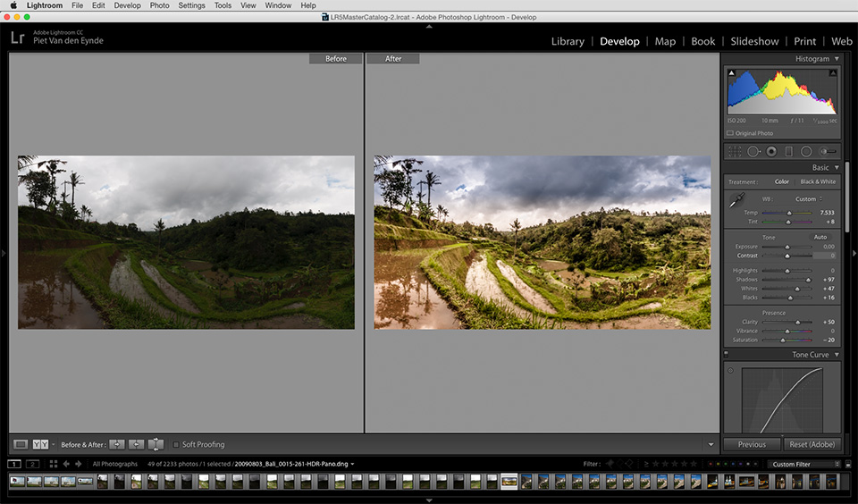The width and height of the screenshot is (858, 504).
Task: Switch to the Slideshow module
Action: coord(754,41)
